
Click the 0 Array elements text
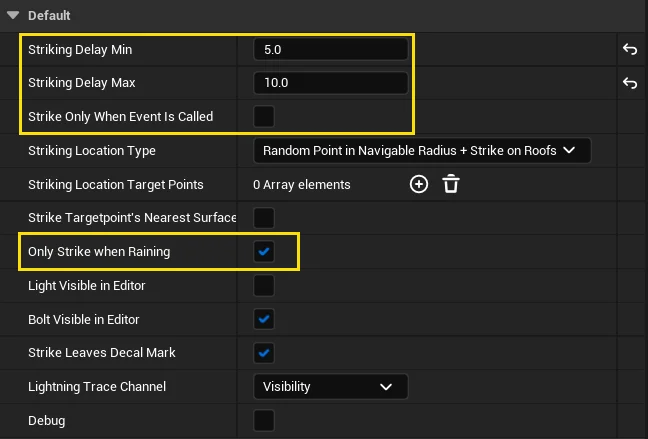(302, 184)
